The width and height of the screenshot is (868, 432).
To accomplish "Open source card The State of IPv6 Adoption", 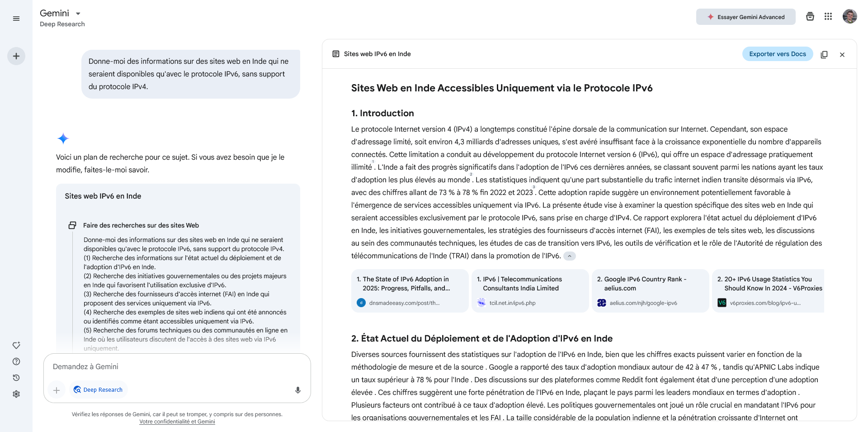I will click(410, 291).
